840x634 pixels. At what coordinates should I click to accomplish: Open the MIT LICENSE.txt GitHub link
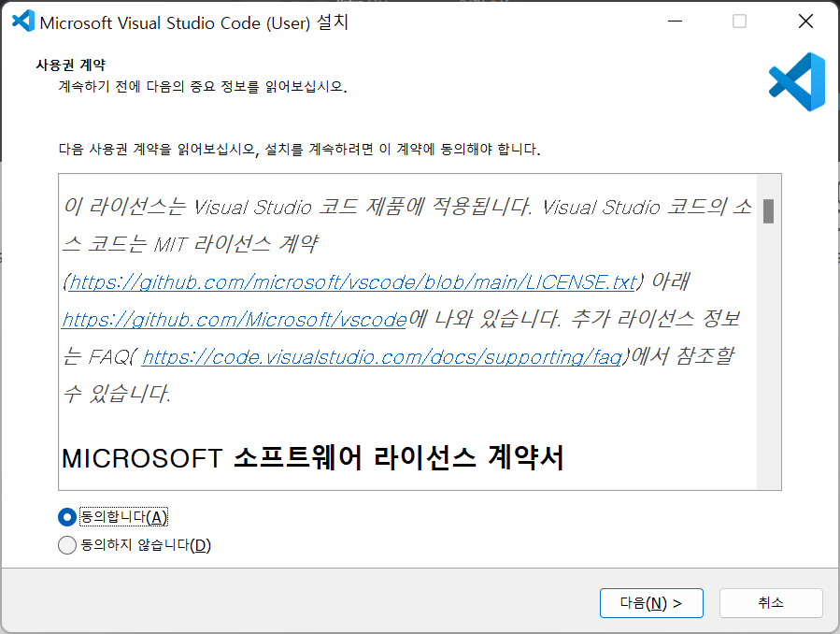(x=353, y=281)
